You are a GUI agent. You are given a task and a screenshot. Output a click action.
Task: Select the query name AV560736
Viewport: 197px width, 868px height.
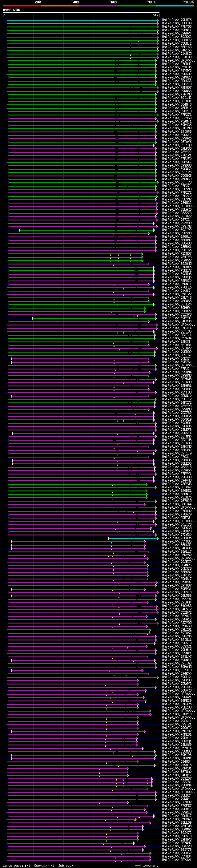[x=11, y=10]
